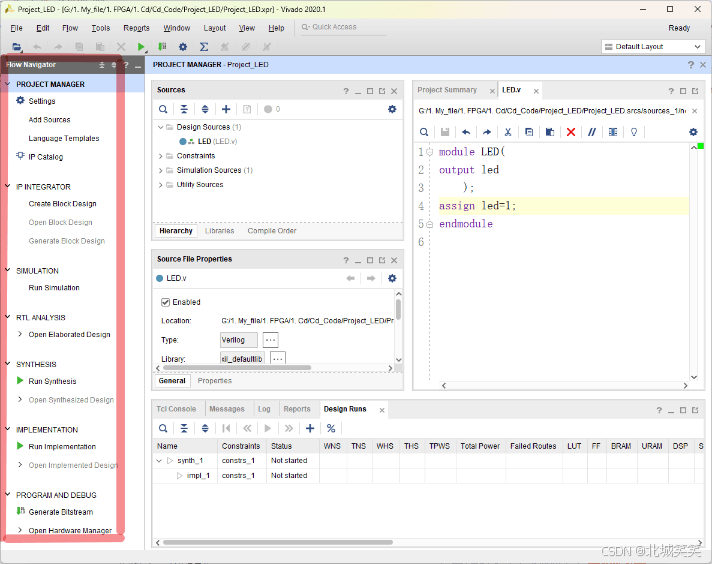The width and height of the screenshot is (712, 564).
Task: Click the Design Runs horizontal scrollbar
Action: click(278, 542)
